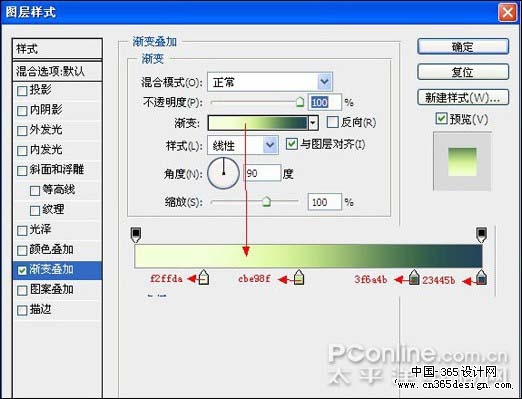Select 渐变叠加 in the styles list

coord(57,270)
